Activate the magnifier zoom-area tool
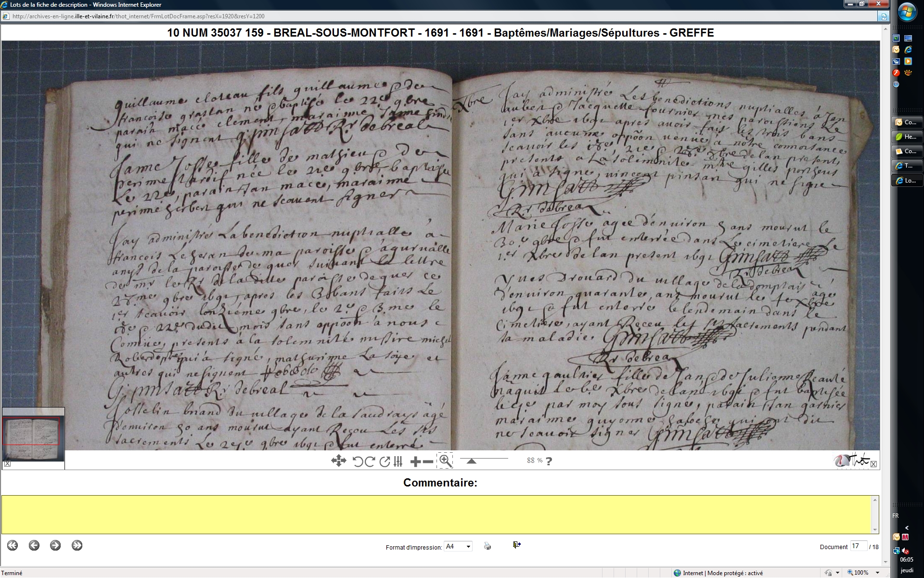 [445, 461]
